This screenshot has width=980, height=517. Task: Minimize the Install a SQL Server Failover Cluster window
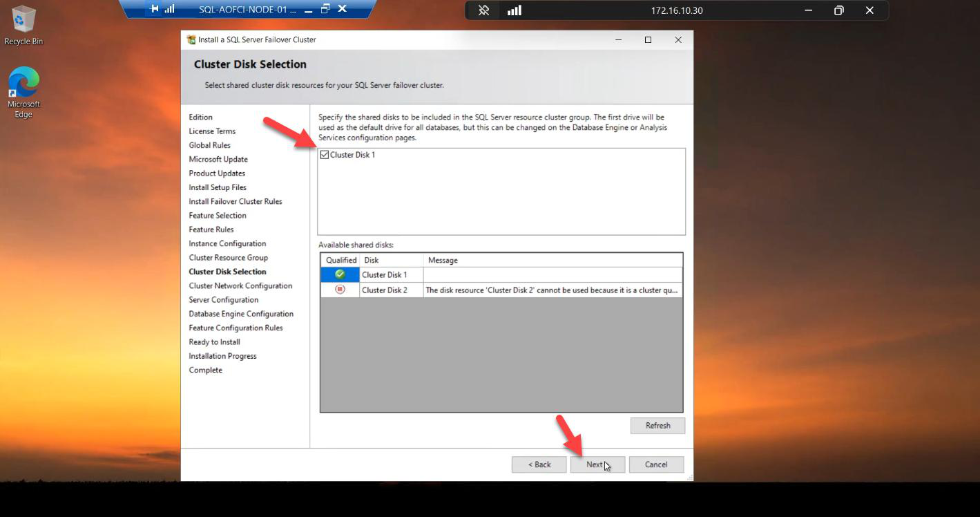(618, 39)
